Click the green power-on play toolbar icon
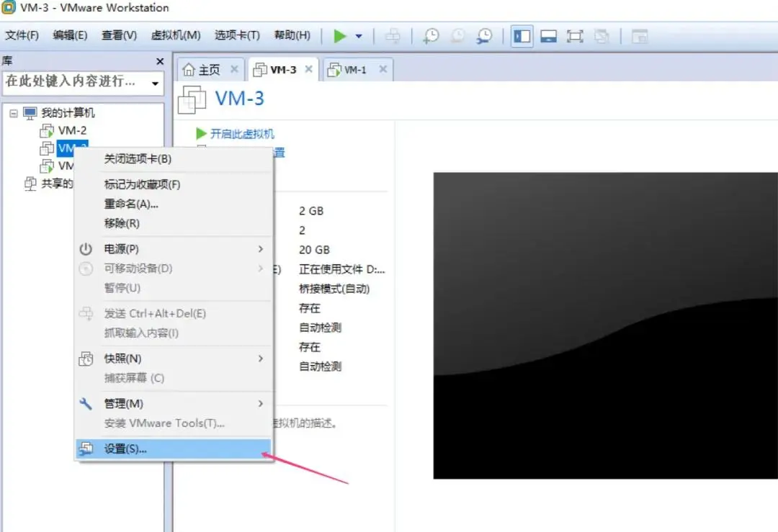The image size is (778, 532). [x=340, y=36]
